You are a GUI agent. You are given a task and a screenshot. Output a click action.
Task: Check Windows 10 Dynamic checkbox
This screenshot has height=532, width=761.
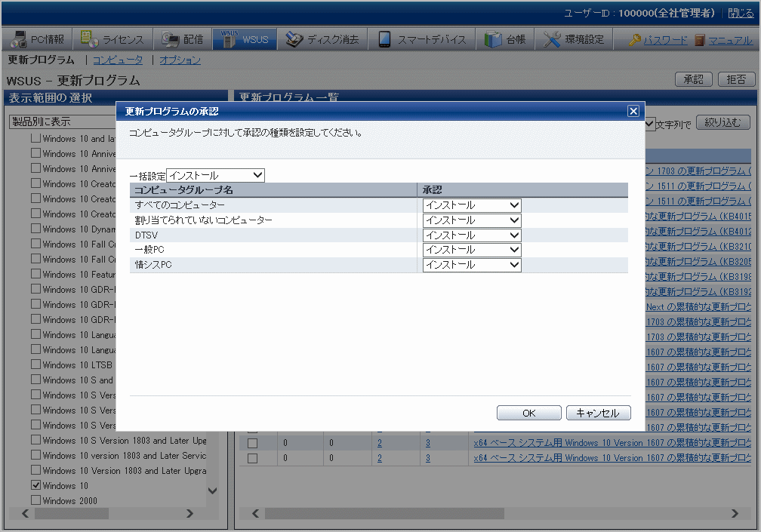(35, 229)
